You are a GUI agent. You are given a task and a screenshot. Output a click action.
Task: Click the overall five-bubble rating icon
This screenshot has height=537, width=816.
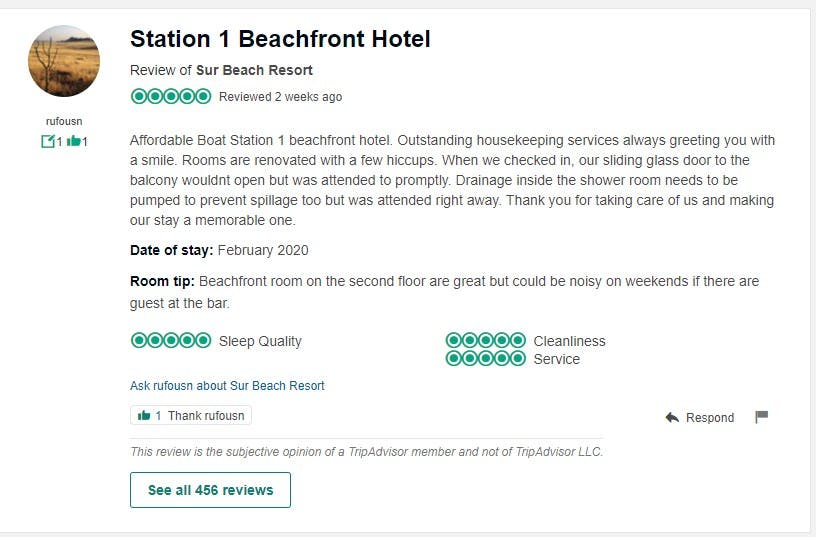171,96
